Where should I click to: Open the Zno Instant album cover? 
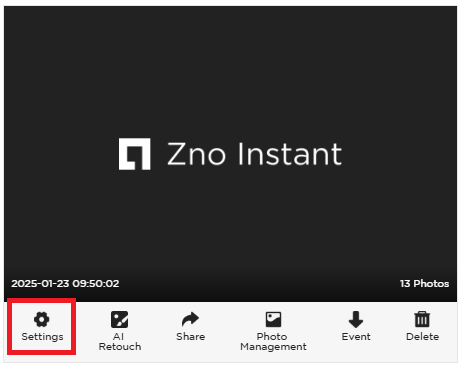(230, 154)
